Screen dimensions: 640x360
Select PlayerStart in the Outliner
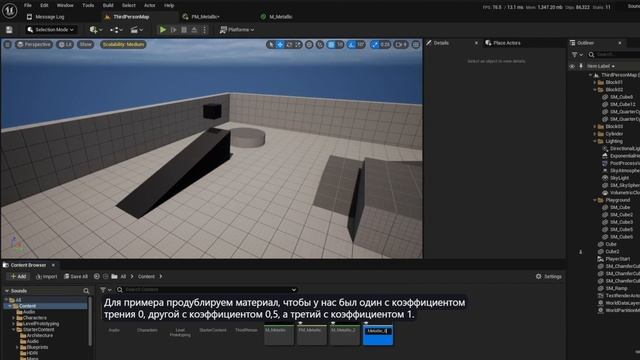pos(618,259)
